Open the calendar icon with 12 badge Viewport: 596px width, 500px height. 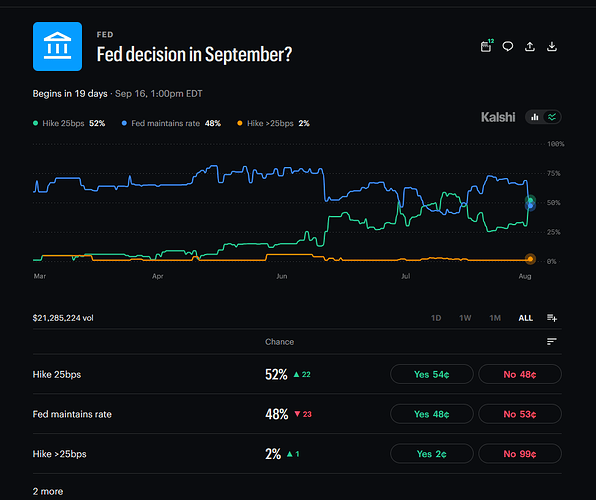486,46
